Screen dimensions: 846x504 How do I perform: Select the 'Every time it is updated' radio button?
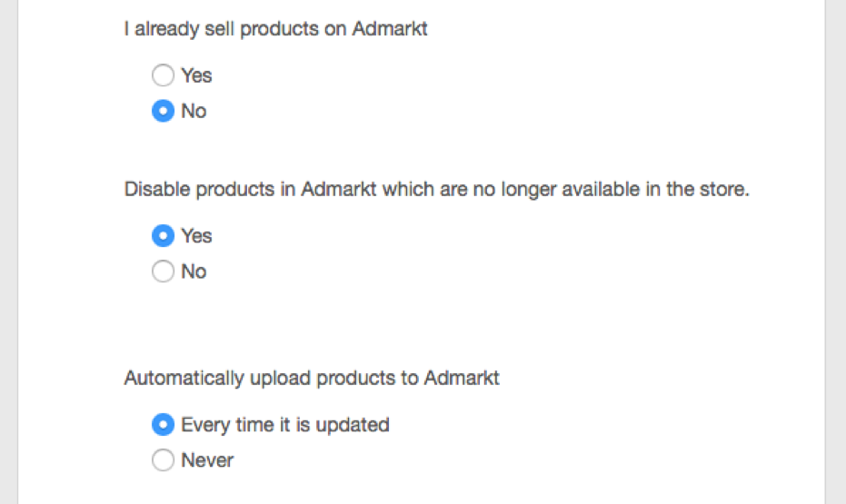coord(163,425)
